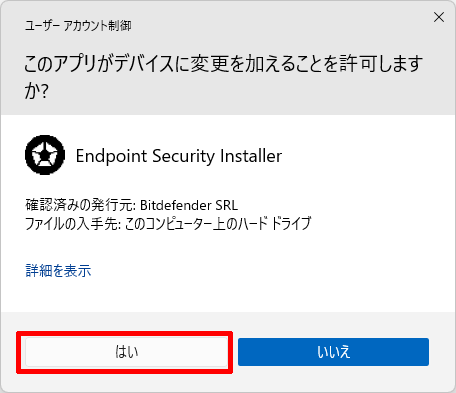The width and height of the screenshot is (456, 393).
Task: Close the User Account Control dialog
Action: coord(439,17)
